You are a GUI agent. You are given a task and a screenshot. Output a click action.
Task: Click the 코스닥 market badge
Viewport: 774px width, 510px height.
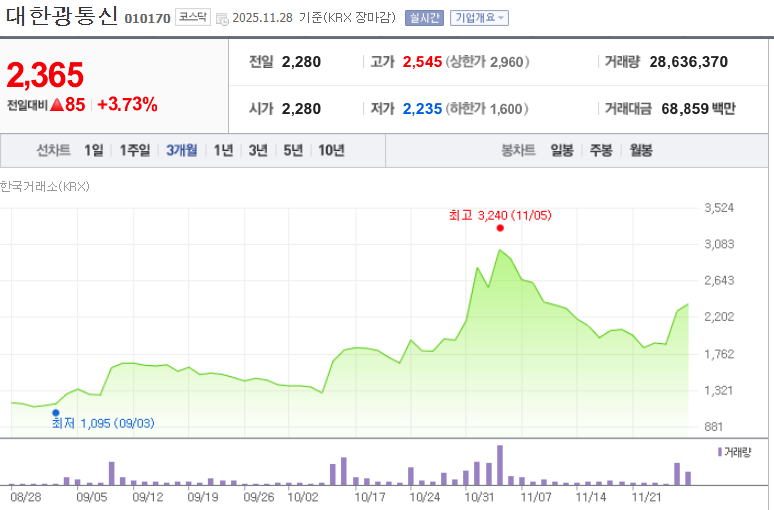coord(193,17)
